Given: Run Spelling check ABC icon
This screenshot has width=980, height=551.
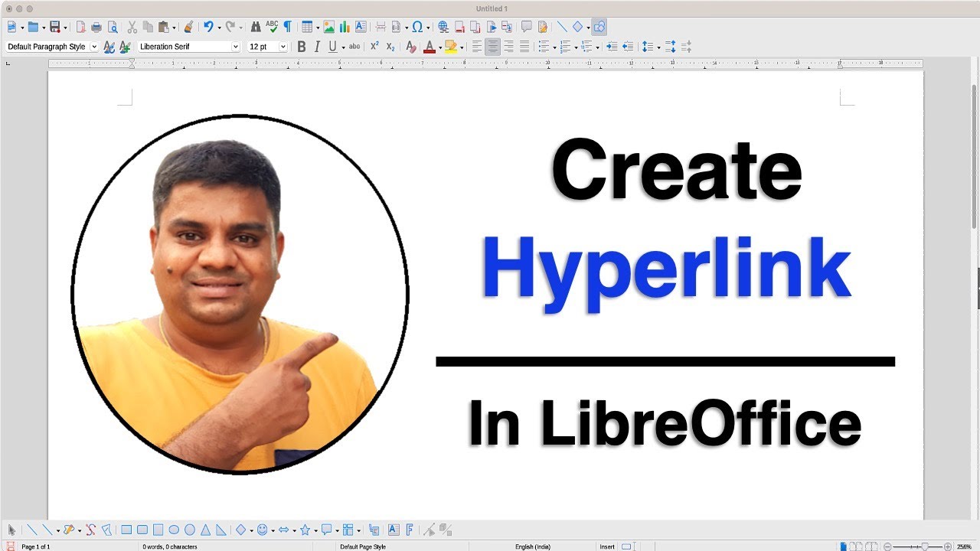Looking at the screenshot, I should click(272, 27).
